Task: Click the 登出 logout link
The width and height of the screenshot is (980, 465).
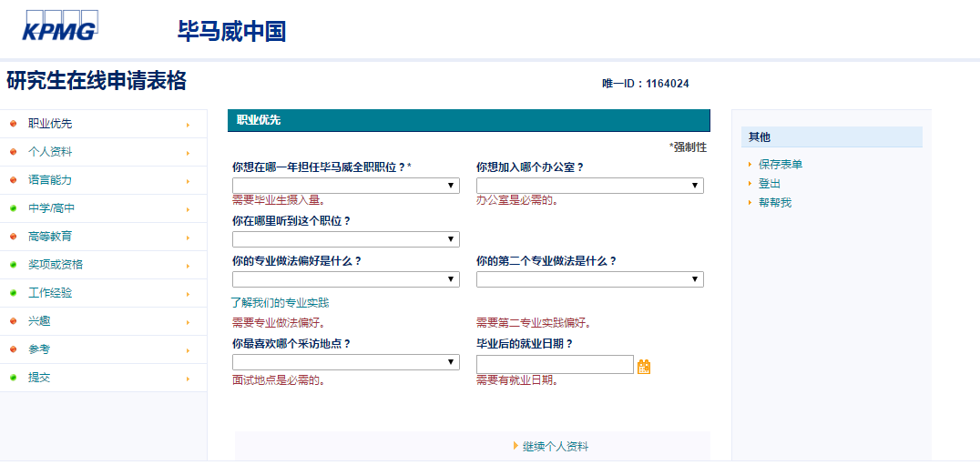Action: 770,184
